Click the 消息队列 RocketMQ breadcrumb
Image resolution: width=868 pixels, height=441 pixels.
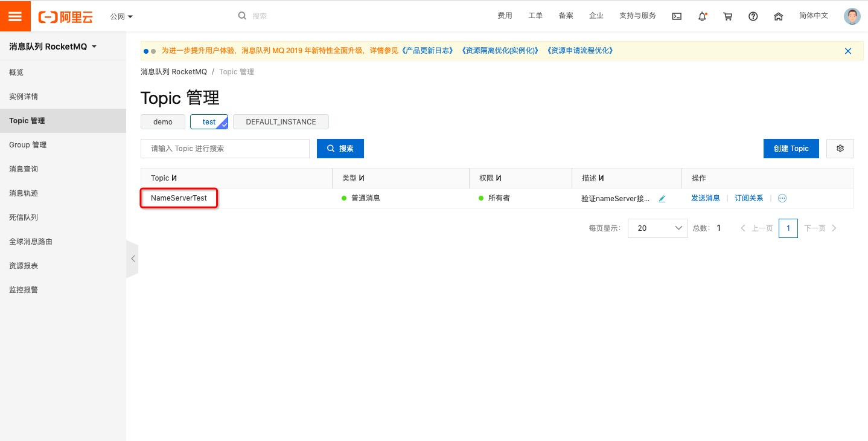[x=174, y=72]
